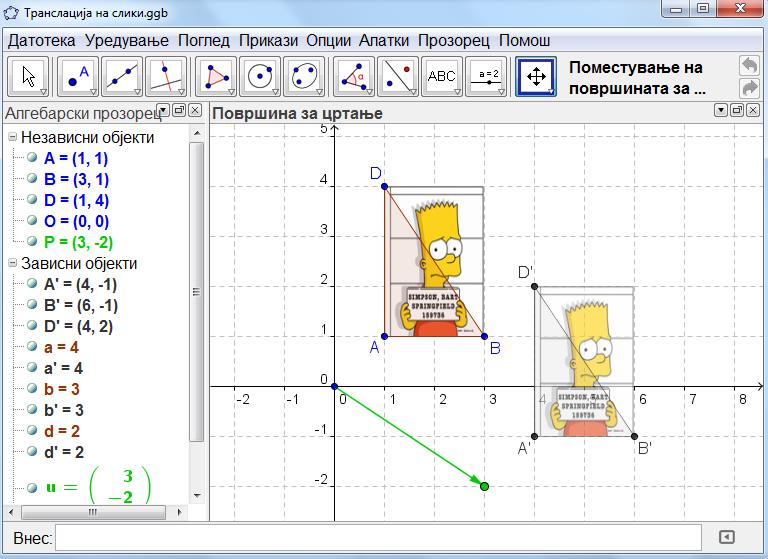Click the algebra panel horizontal scrollbar
The image size is (768, 559).
[x=93, y=512]
